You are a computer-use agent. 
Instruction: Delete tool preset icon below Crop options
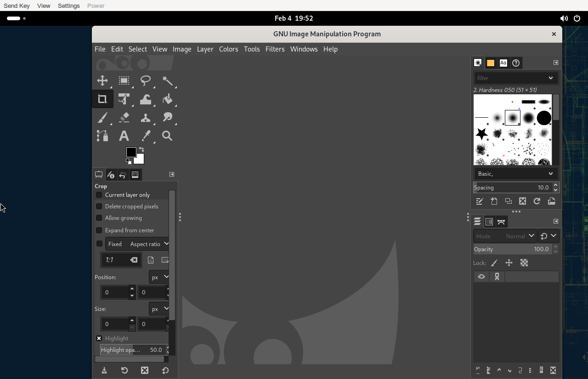[145, 370]
